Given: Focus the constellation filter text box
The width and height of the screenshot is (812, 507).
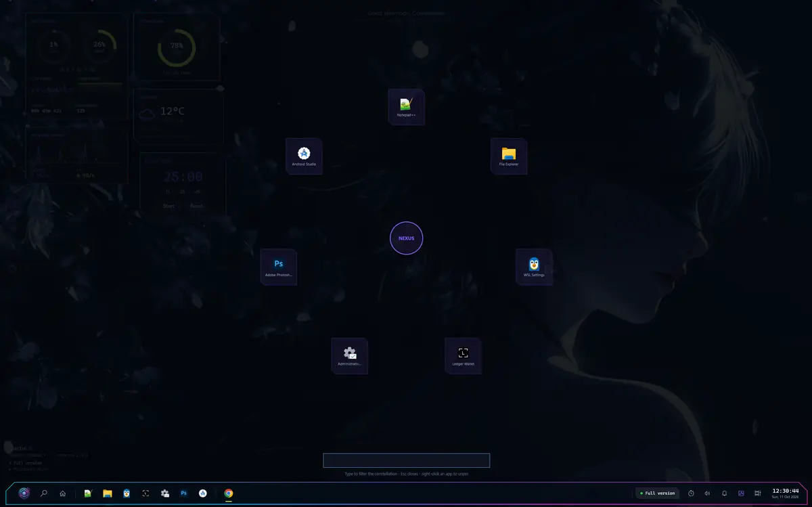Looking at the screenshot, I should (406, 460).
